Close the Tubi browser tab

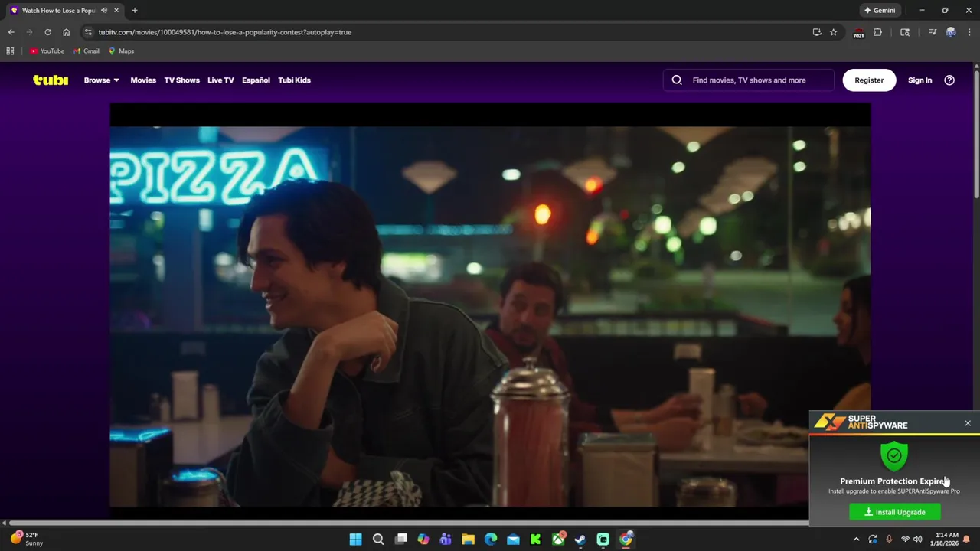pyautogui.click(x=116, y=10)
